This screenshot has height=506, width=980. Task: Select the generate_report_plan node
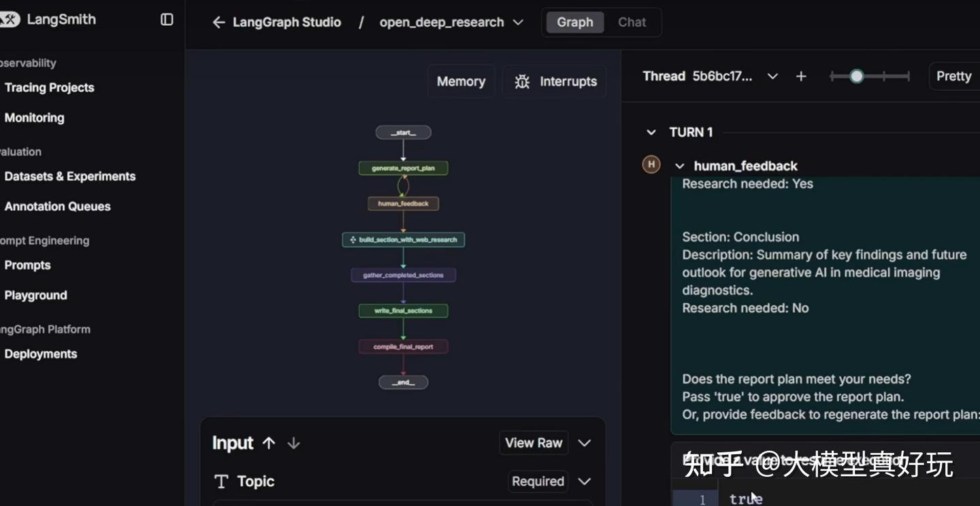(403, 168)
